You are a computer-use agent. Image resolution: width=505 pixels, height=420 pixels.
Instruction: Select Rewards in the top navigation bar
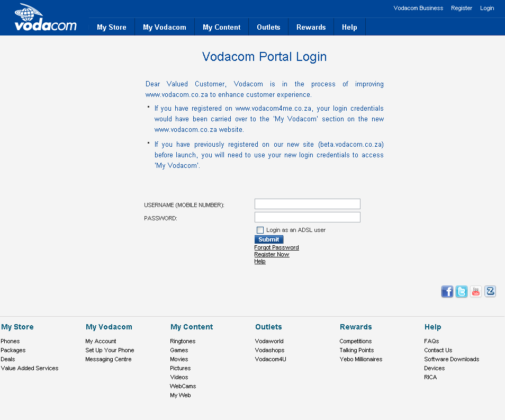pyautogui.click(x=311, y=27)
